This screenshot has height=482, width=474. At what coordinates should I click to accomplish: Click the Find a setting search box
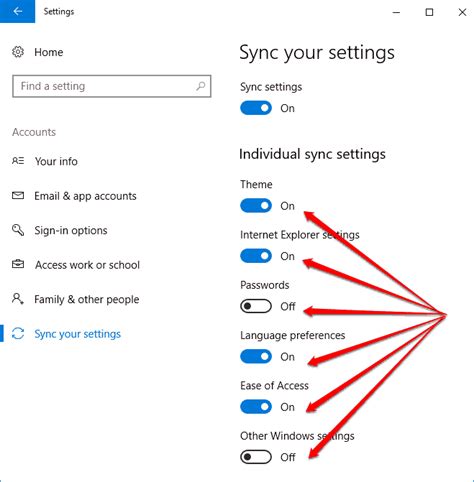[112, 86]
